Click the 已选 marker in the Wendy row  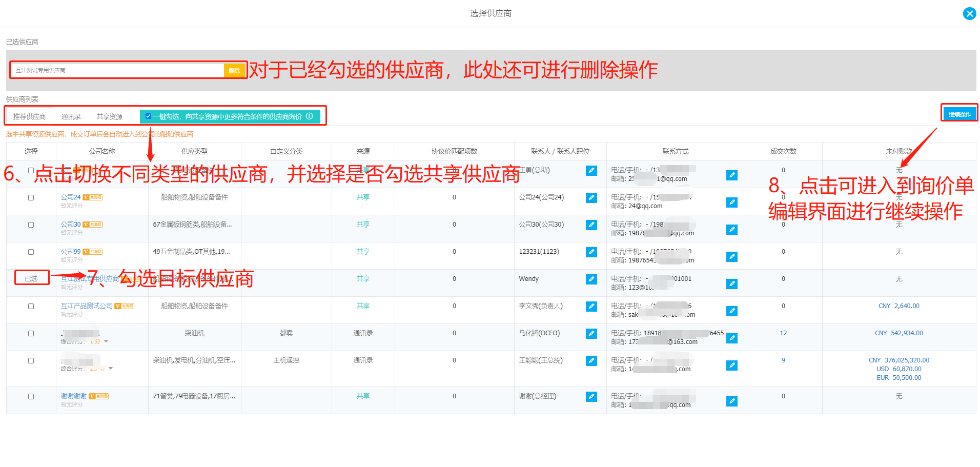click(31, 278)
